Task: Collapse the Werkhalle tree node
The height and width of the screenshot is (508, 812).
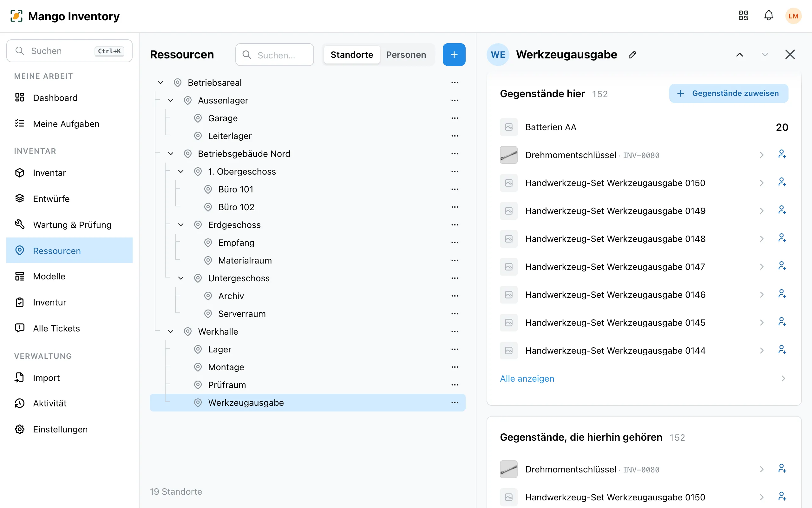Action: point(170,331)
